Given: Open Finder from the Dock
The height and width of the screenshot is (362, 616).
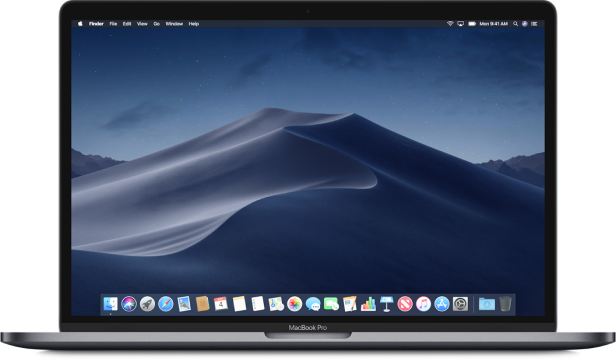Looking at the screenshot, I should pos(110,304).
